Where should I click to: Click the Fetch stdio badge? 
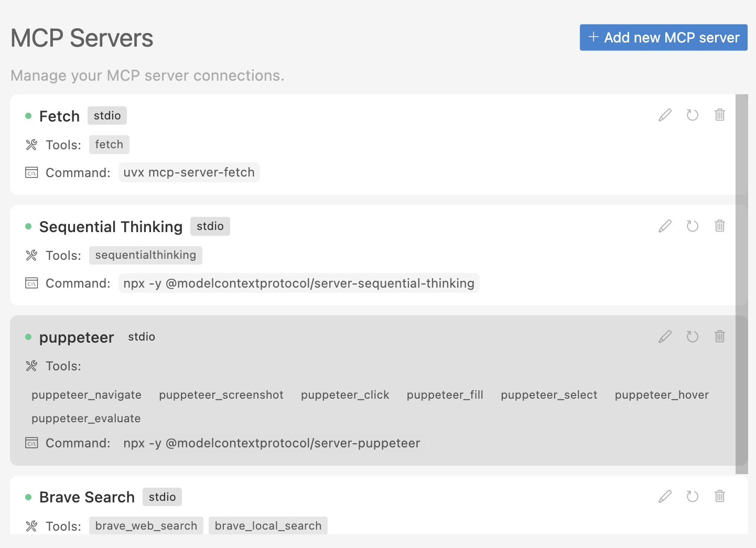tap(107, 116)
